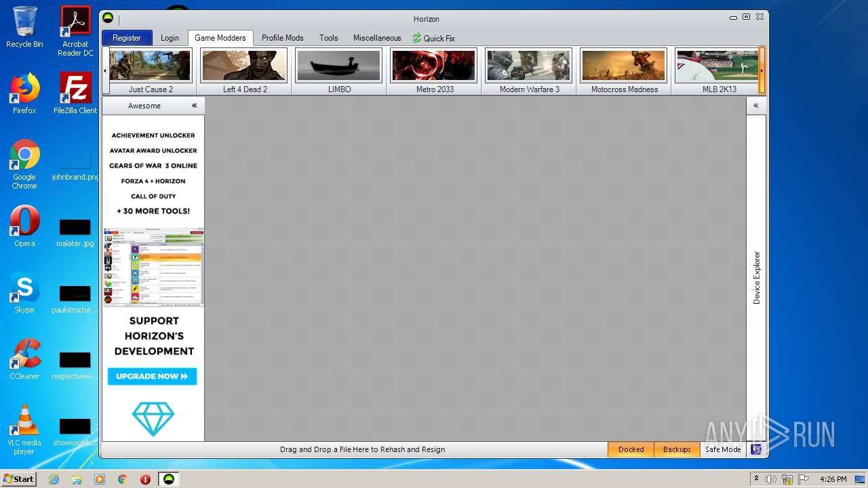Toggle the Docked option
Viewport: 868px width, 488px height.
(631, 449)
